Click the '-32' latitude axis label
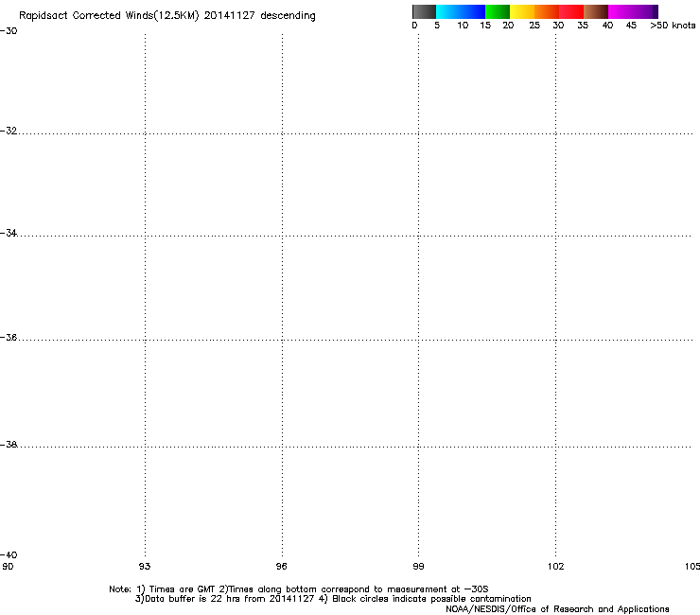700x615 pixels. 9,131
